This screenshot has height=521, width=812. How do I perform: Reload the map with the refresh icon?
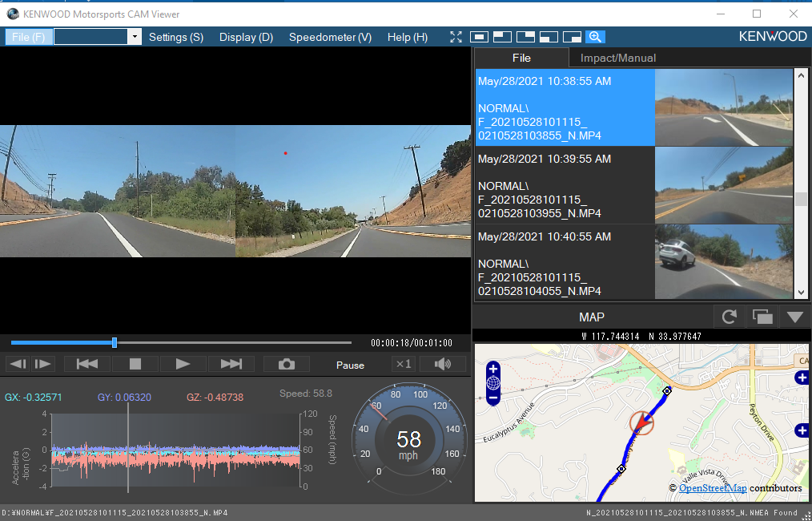pyautogui.click(x=729, y=317)
